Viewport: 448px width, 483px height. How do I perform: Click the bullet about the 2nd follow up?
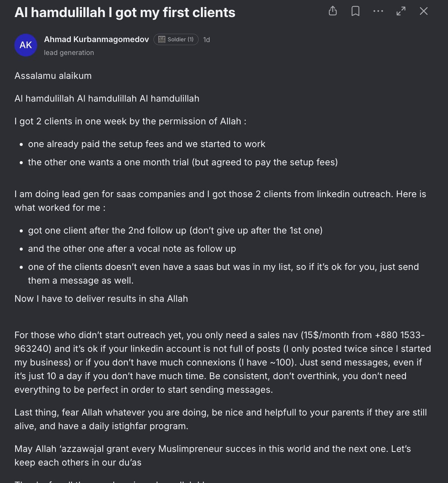(x=175, y=231)
